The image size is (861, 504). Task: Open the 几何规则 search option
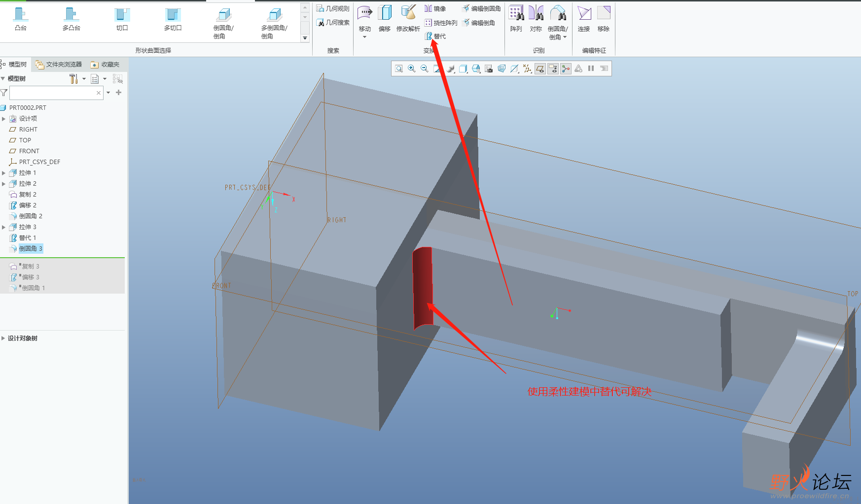pyautogui.click(x=333, y=8)
